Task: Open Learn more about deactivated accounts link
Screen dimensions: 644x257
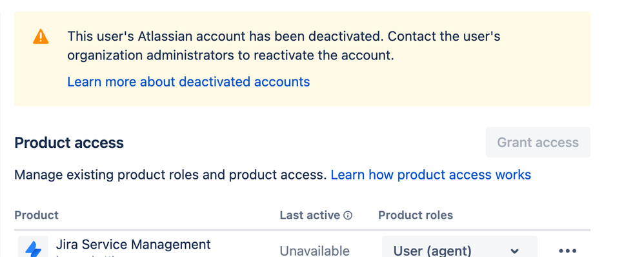Action: pos(188,82)
